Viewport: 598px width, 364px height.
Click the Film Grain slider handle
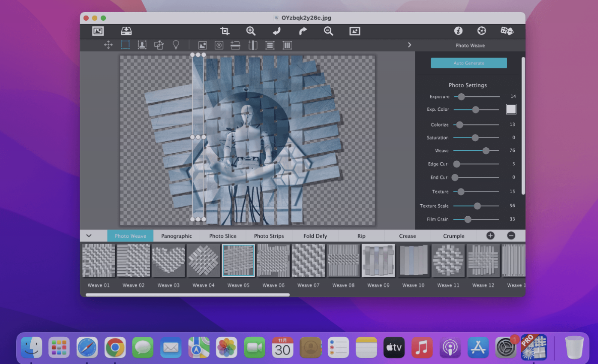[467, 219]
